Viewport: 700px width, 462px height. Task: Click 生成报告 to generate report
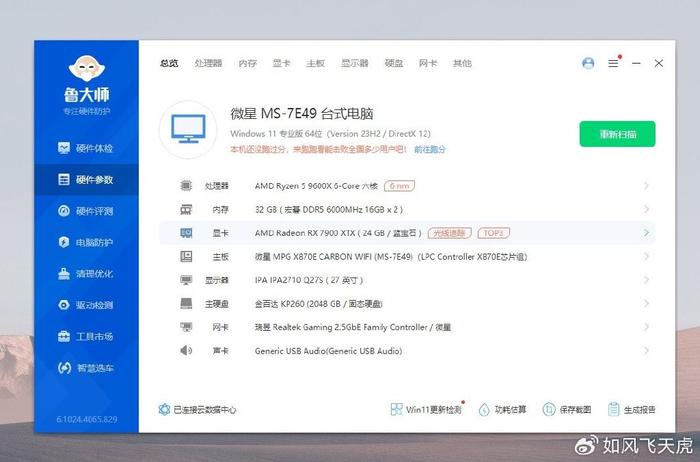pyautogui.click(x=632, y=409)
